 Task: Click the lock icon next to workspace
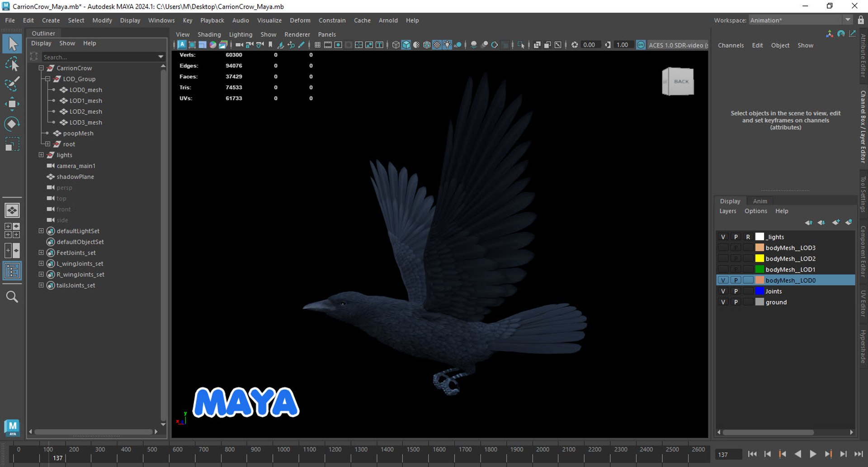click(x=861, y=20)
